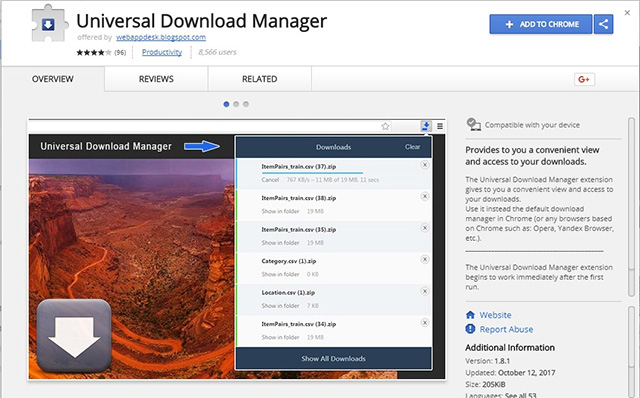
Task: Remove Category.csv (1).zip from list
Action: pyautogui.click(x=425, y=259)
